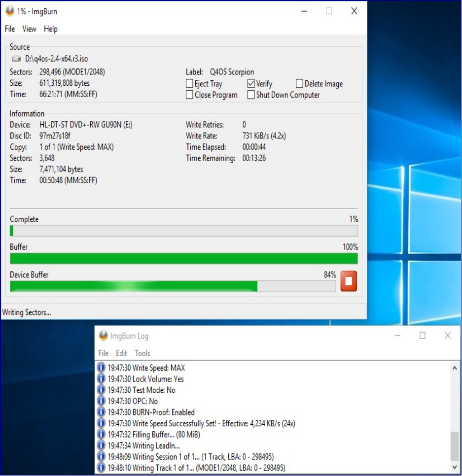Click the log scrollbar up arrow
The height and width of the screenshot is (476, 462).
[x=455, y=368]
